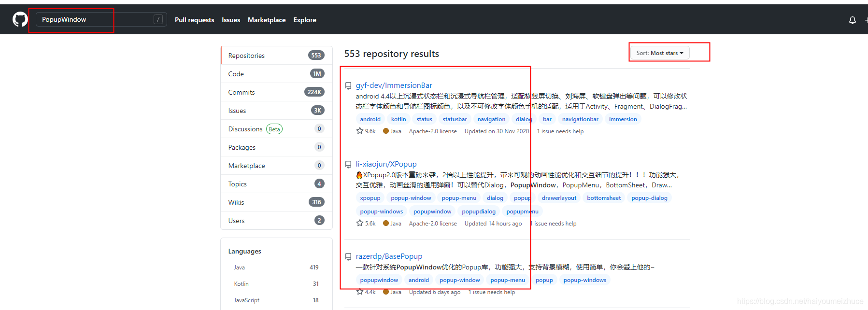Select Topics results filter
Viewport: 868px width, 310px height.
tap(277, 184)
